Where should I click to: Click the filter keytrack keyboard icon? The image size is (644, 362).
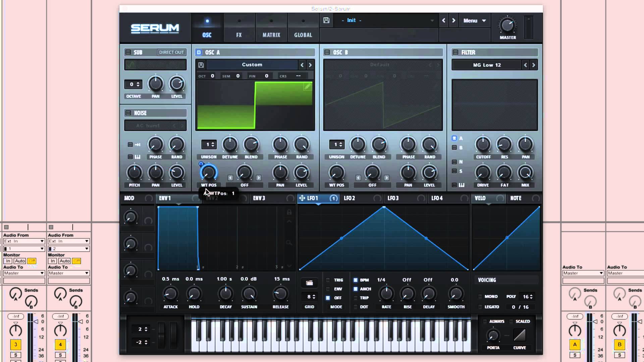462,185
